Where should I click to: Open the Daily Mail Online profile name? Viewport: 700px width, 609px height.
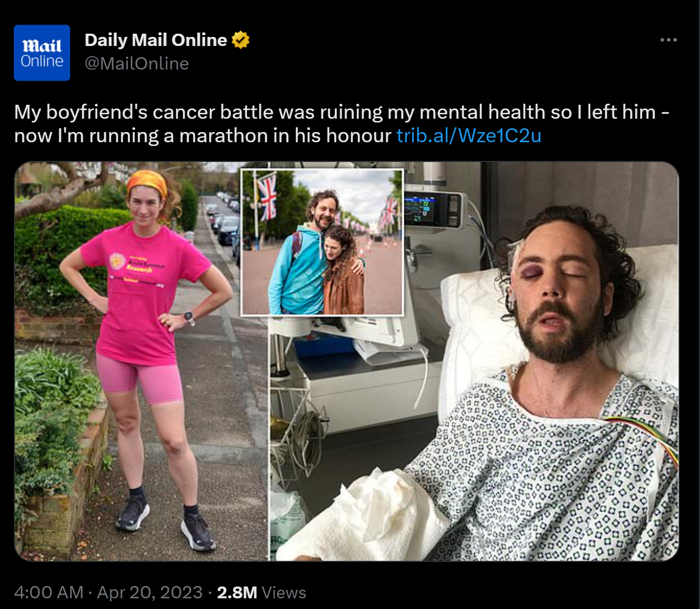[156, 40]
